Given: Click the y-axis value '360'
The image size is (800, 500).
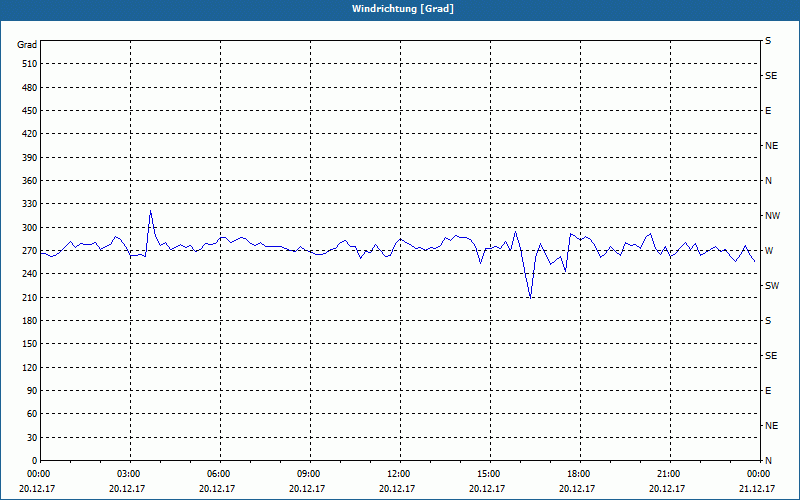Looking at the screenshot, I should [x=30, y=181].
